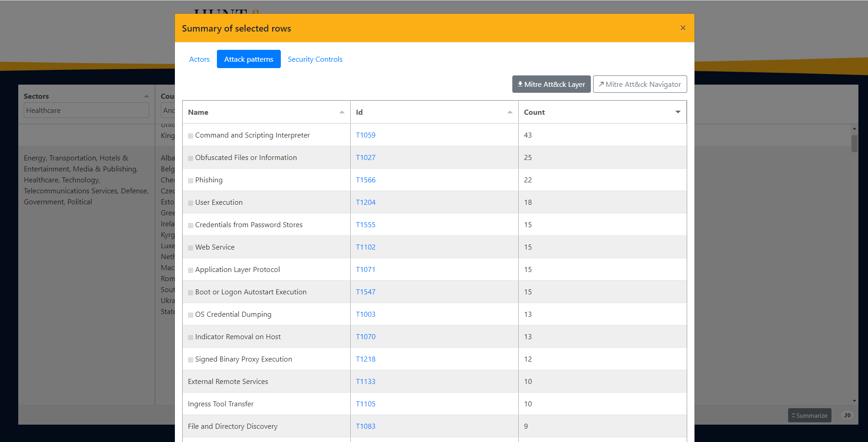Open technique link T1204
Screen dimensions: 868x442
tap(366, 202)
